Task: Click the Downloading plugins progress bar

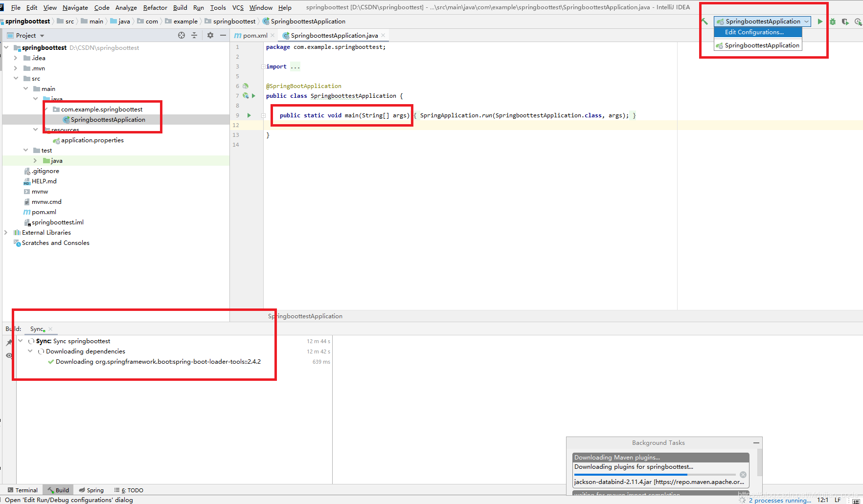Action: pyautogui.click(x=655, y=475)
